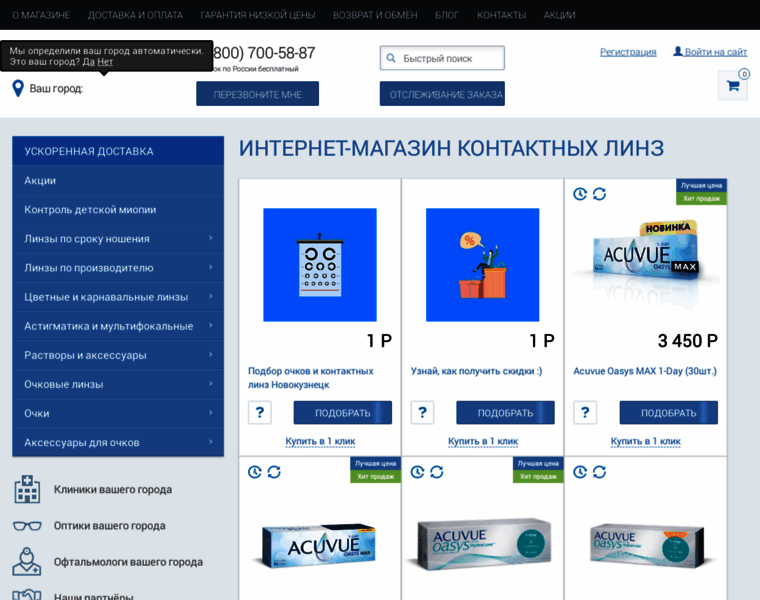The width and height of the screenshot is (760, 600).
Task: Click refresh arrows icon on Acuvue Oasys HydraLuxe card
Action: click(437, 472)
